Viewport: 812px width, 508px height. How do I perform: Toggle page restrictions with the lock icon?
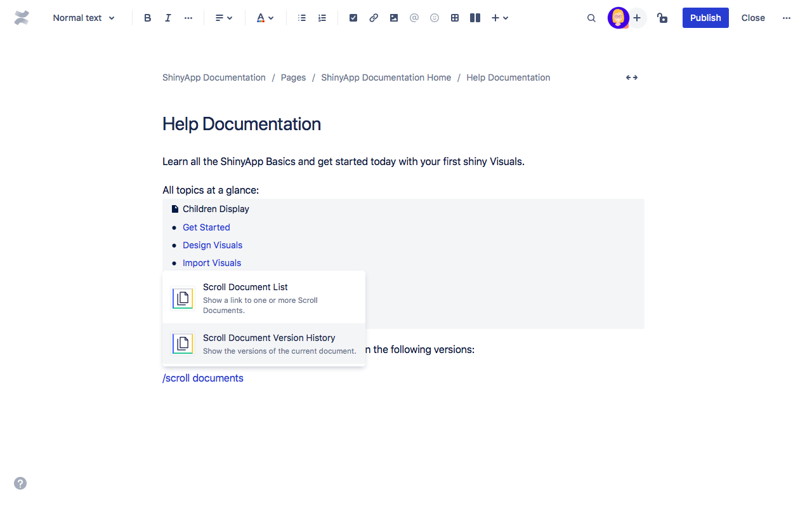[x=662, y=18]
